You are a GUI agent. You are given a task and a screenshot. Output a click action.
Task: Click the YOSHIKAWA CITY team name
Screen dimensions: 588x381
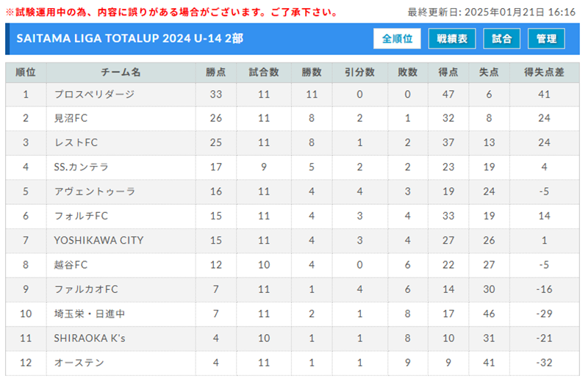[98, 241]
